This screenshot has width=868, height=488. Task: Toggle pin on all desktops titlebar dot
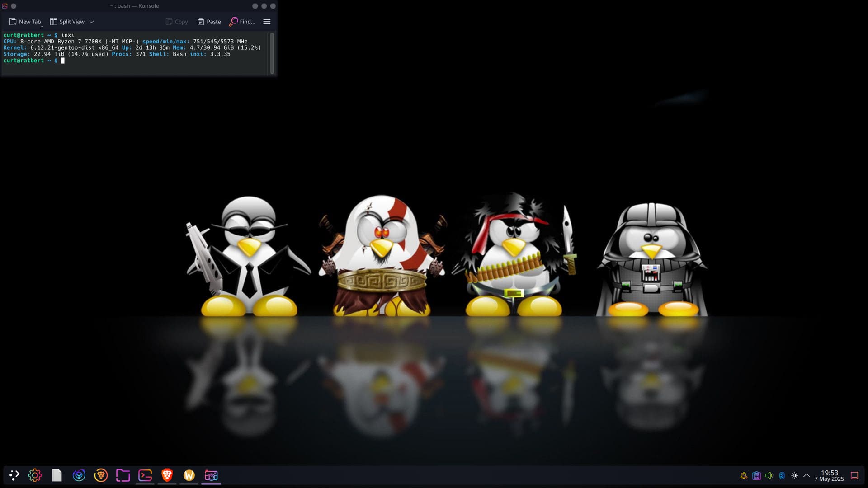[14, 6]
